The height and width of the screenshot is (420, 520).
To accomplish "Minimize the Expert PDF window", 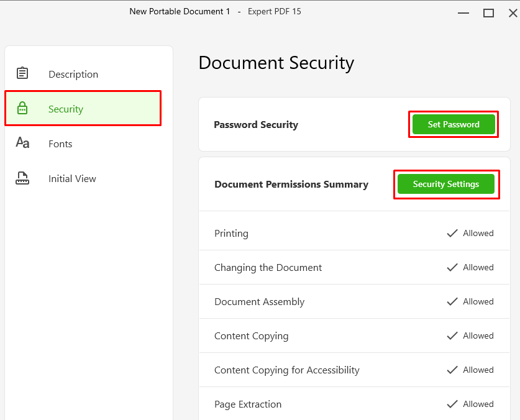I will click(463, 13).
